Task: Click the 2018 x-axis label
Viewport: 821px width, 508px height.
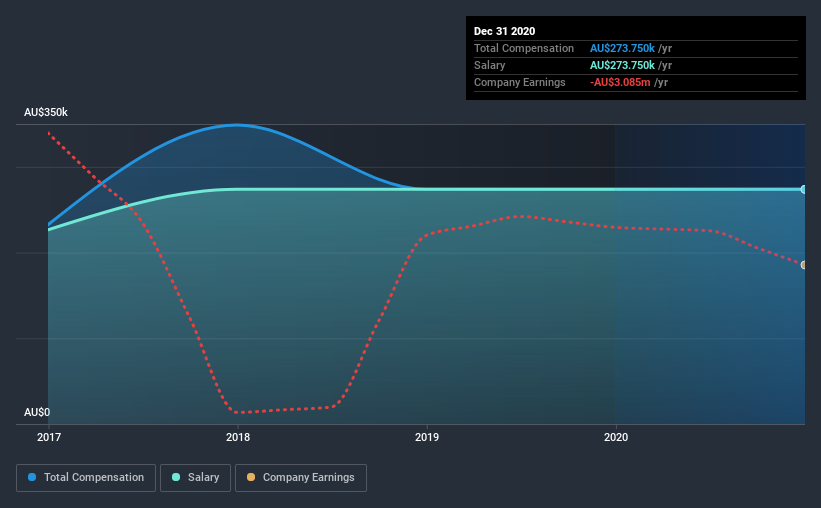Action: coord(238,437)
